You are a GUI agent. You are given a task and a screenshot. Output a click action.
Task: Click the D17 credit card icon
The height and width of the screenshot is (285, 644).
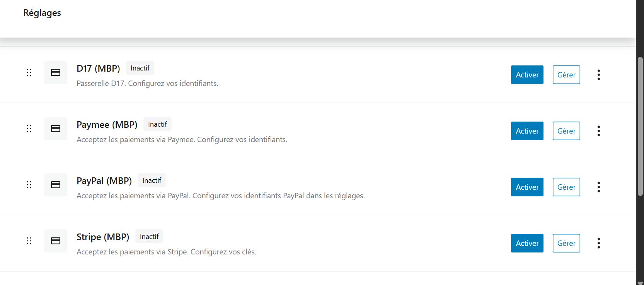point(56,72)
